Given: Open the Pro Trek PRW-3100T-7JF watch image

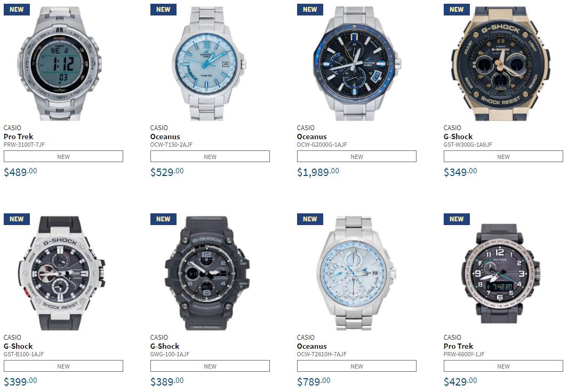Looking at the screenshot, I should pyautogui.click(x=60, y=63).
